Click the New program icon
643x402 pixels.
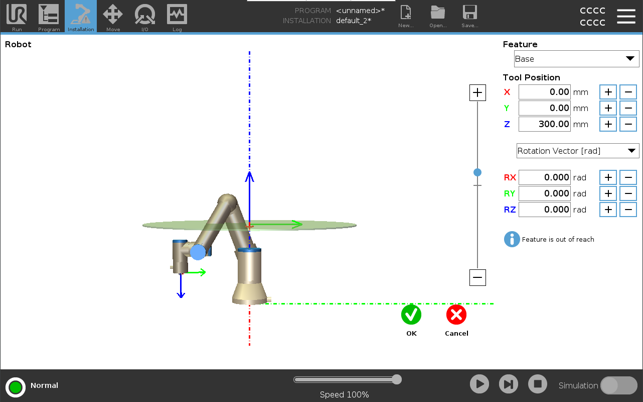pos(405,16)
